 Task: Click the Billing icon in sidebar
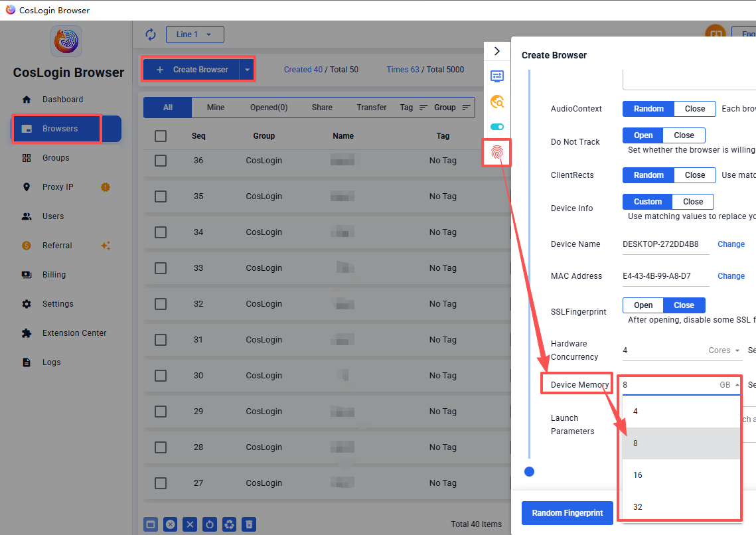[x=27, y=275]
